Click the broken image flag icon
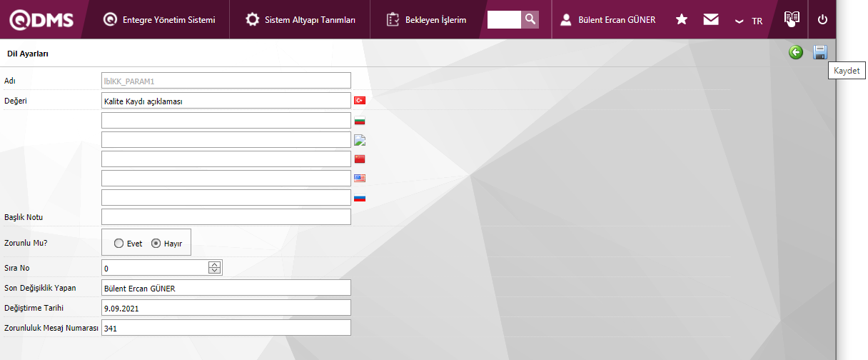This screenshot has width=868, height=360. tap(360, 139)
